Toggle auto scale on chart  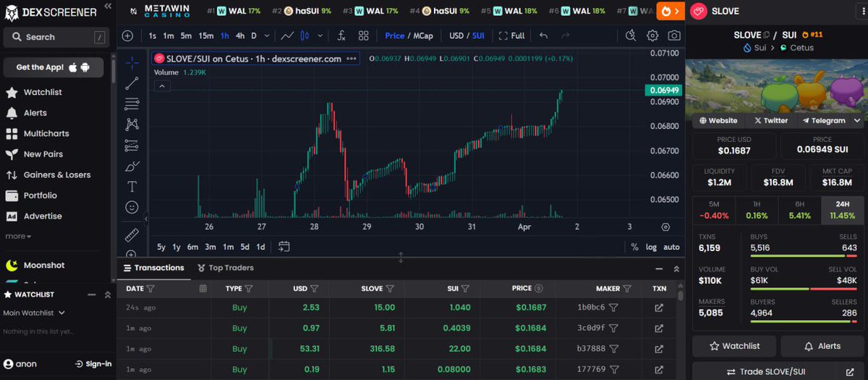pyautogui.click(x=672, y=247)
